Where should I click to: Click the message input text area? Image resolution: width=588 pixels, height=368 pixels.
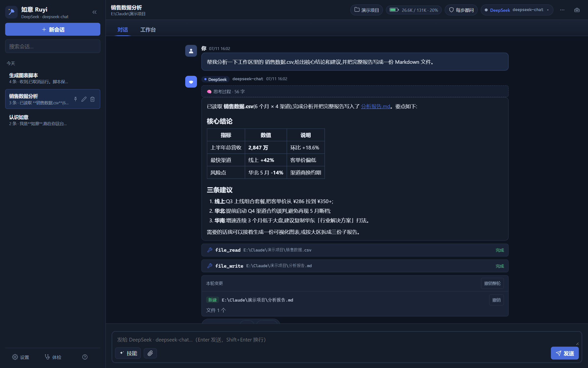pyautogui.click(x=346, y=340)
